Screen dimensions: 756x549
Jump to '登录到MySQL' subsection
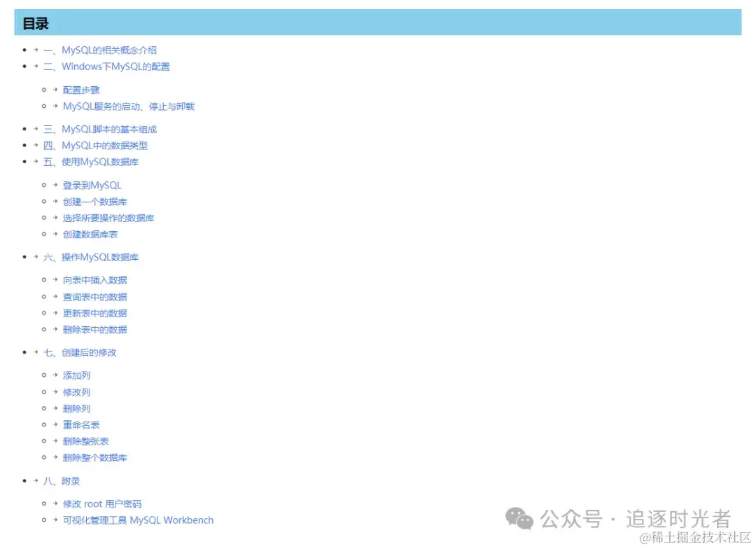pyautogui.click(x=92, y=186)
